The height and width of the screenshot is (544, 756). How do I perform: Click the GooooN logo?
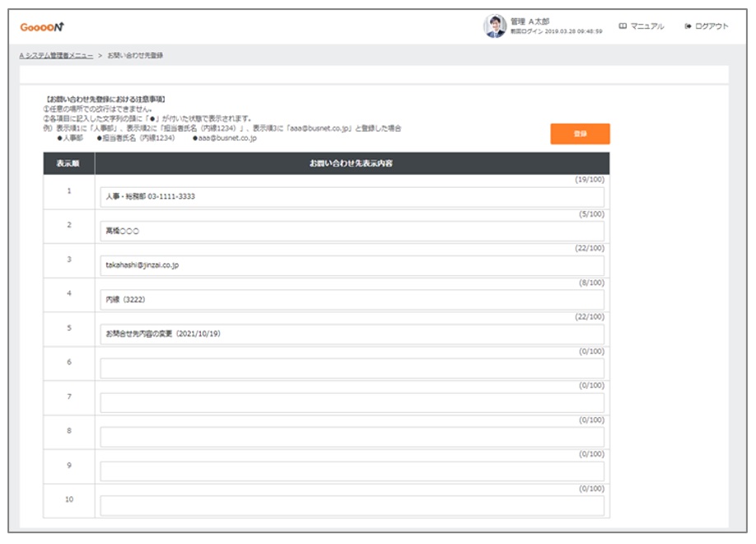[x=42, y=27]
